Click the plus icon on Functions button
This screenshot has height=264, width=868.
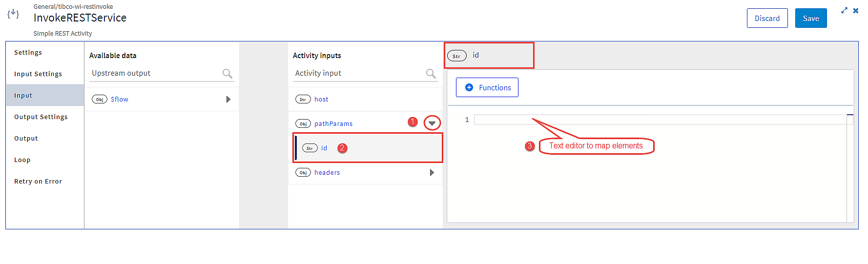click(x=469, y=87)
